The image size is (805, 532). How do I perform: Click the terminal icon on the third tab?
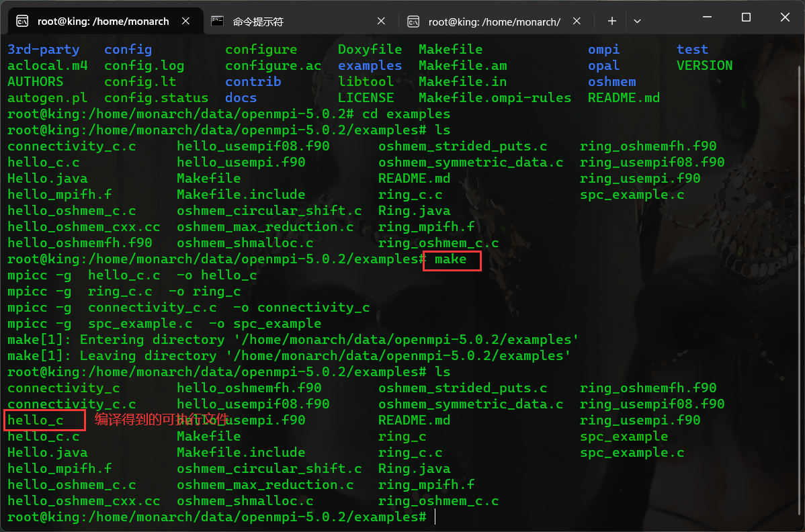coord(413,21)
